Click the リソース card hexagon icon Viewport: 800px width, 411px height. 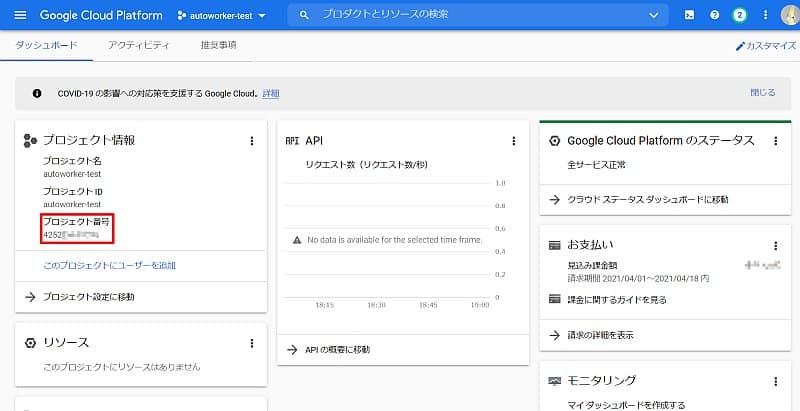tap(31, 343)
